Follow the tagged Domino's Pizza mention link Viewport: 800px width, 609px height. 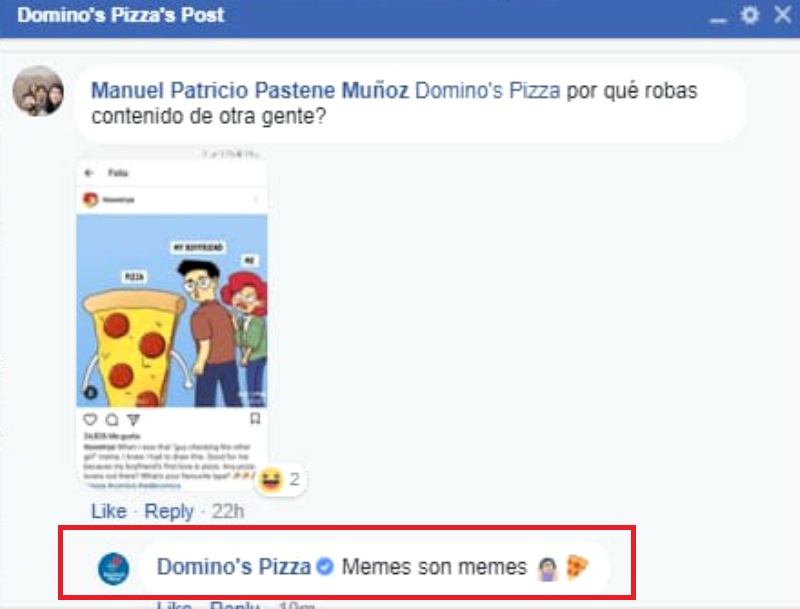click(x=487, y=91)
